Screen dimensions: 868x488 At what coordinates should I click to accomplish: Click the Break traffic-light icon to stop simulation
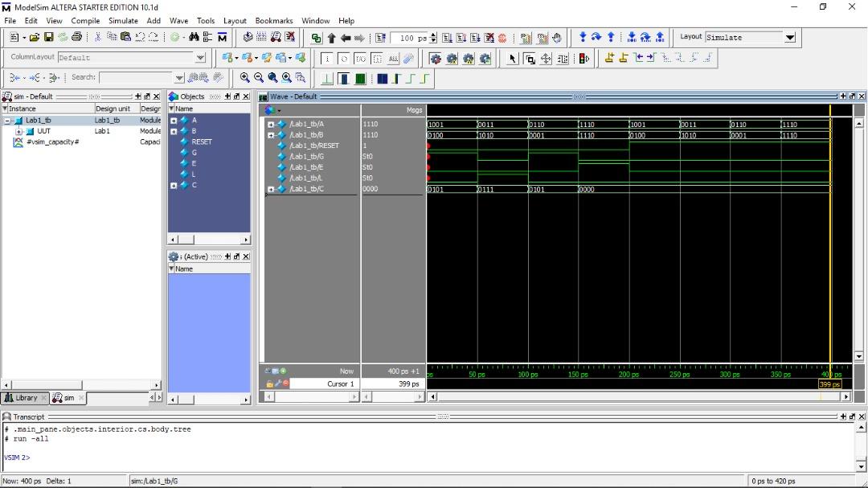[583, 57]
